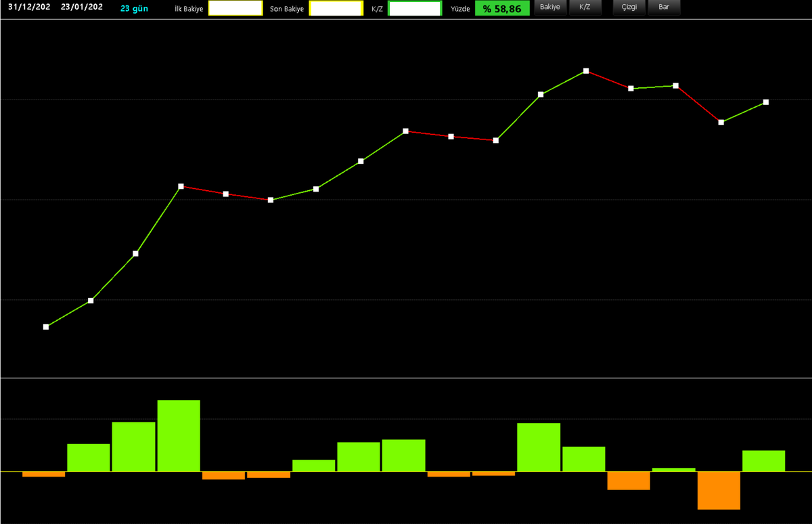
Task: Click the highest peak point on line chart
Action: tap(586, 70)
